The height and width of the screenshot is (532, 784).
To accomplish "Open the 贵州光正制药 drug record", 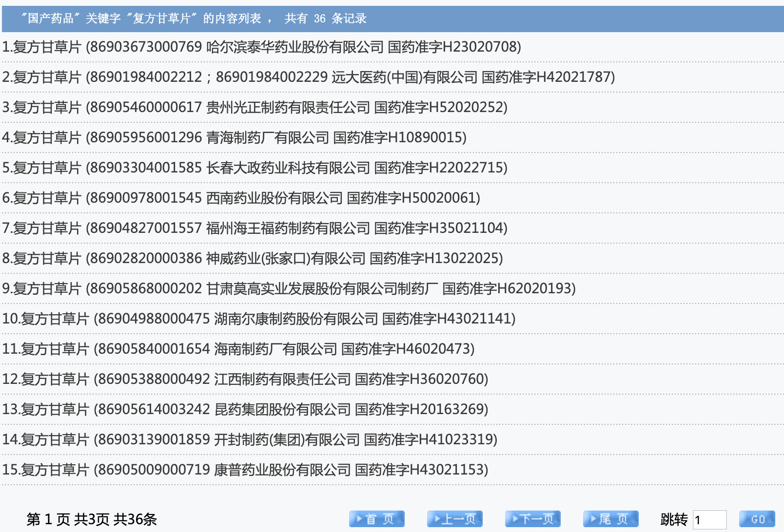I will click(x=255, y=107).
